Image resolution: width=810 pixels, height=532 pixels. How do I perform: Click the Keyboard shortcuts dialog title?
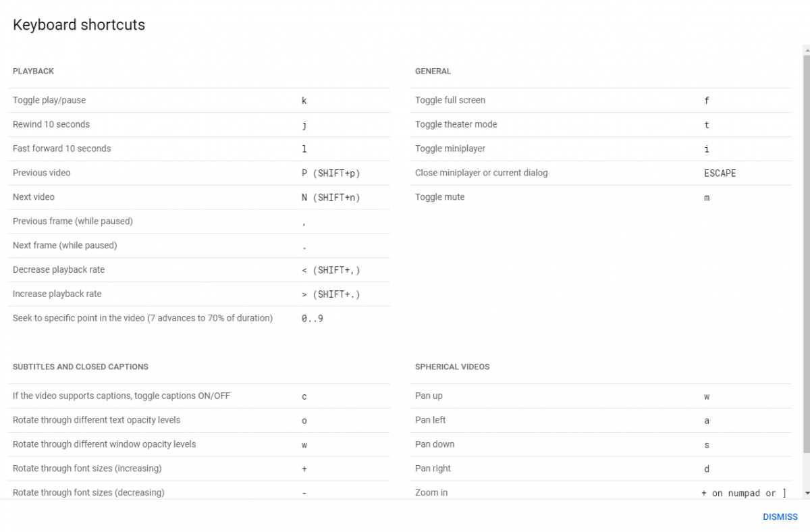coord(79,25)
